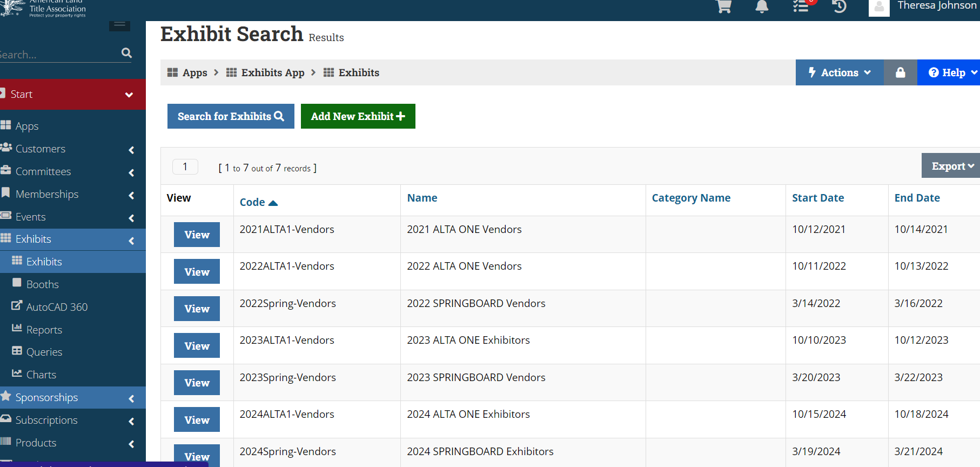Expand the Sponsorships submenu arrow
Image resolution: width=980 pixels, height=467 pixels.
131,398
